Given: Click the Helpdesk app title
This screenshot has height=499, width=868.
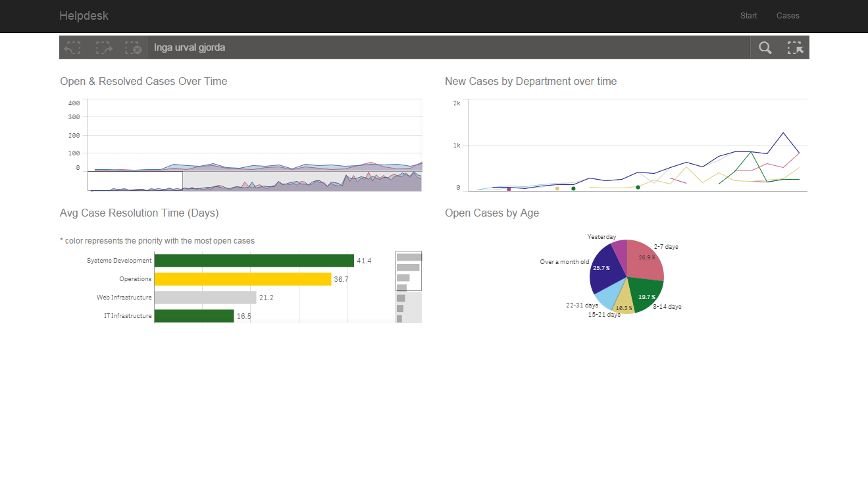Looking at the screenshot, I should point(84,16).
